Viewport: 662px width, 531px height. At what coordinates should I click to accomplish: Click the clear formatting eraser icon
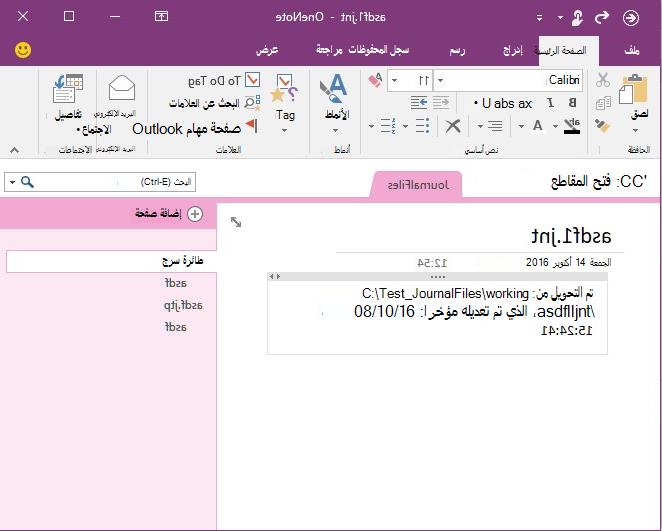[375, 80]
